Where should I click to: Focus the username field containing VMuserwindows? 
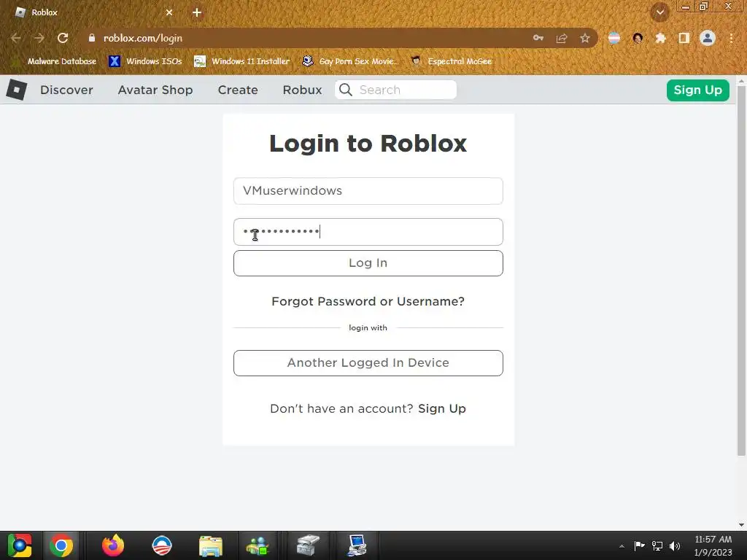pyautogui.click(x=368, y=191)
